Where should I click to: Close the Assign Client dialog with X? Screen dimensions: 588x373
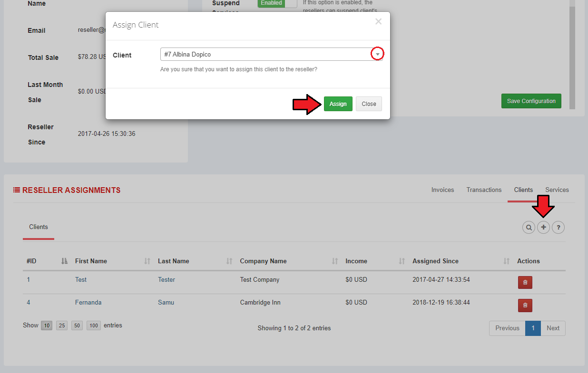[x=378, y=21]
